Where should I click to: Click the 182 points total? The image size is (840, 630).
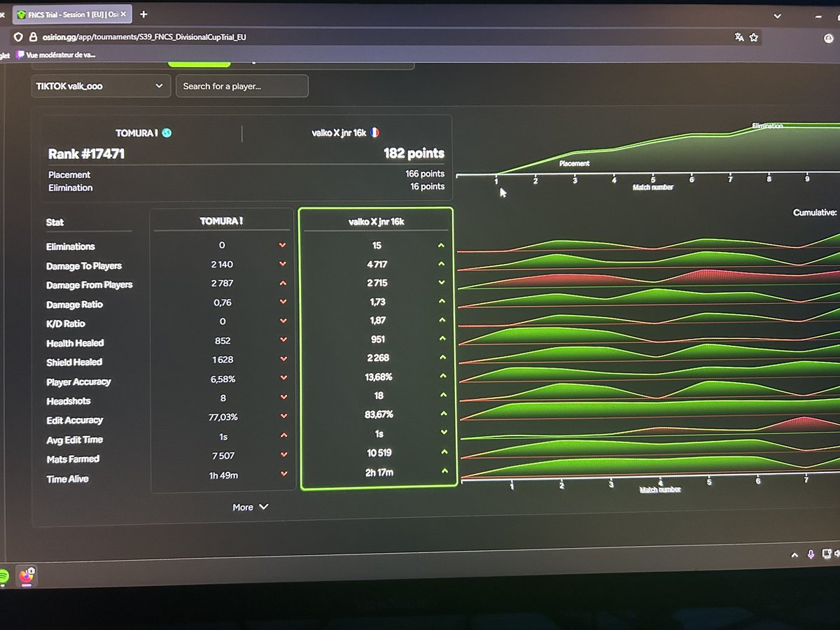pos(414,153)
